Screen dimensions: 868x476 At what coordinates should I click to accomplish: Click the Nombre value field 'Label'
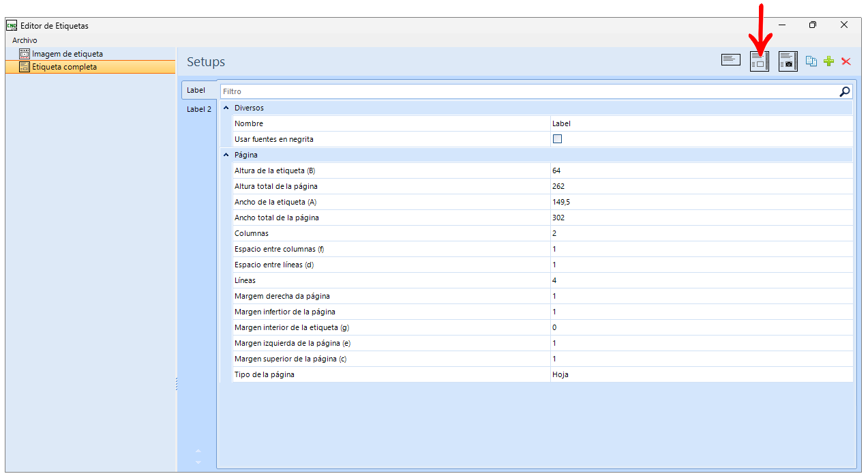click(x=702, y=123)
